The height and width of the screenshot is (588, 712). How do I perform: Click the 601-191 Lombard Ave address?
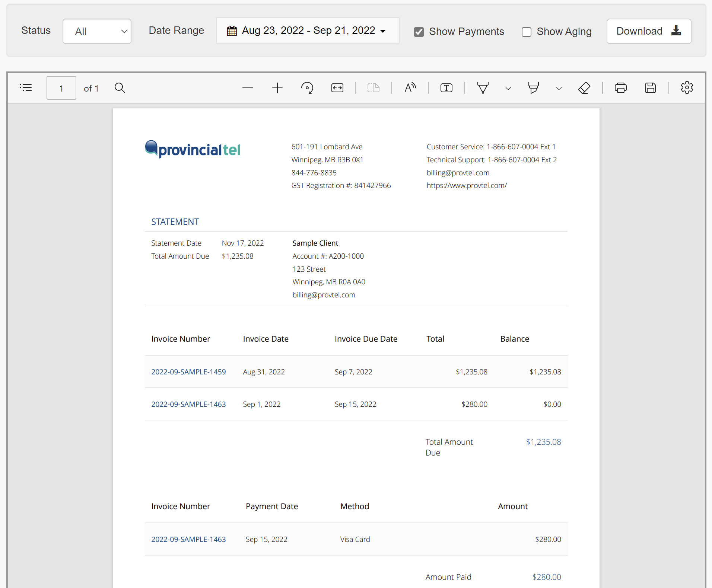pos(327,147)
